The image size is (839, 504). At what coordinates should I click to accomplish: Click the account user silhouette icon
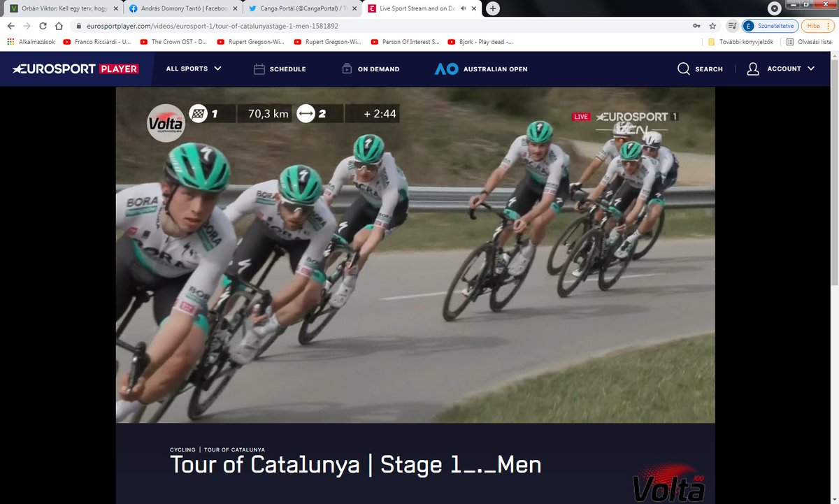753,69
